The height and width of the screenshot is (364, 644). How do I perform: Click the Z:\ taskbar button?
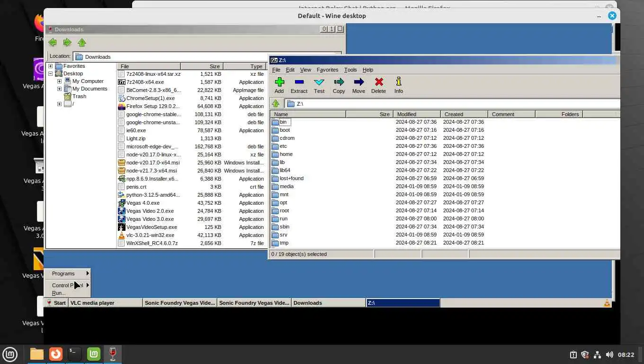click(x=403, y=303)
